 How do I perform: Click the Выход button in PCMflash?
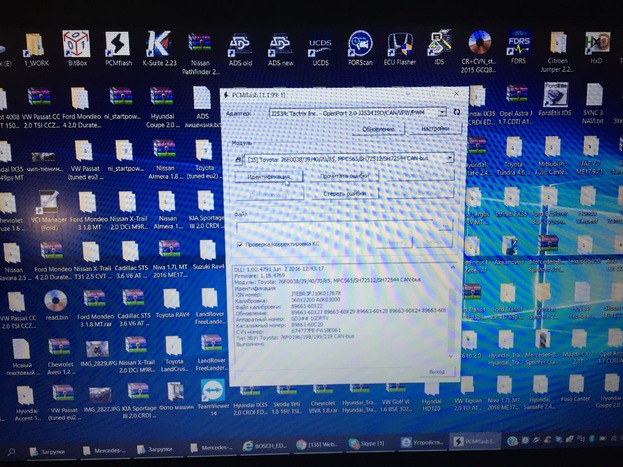click(434, 370)
